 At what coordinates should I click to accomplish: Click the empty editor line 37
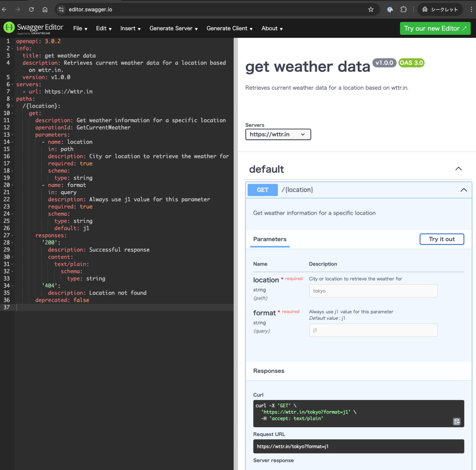[x=125, y=307]
